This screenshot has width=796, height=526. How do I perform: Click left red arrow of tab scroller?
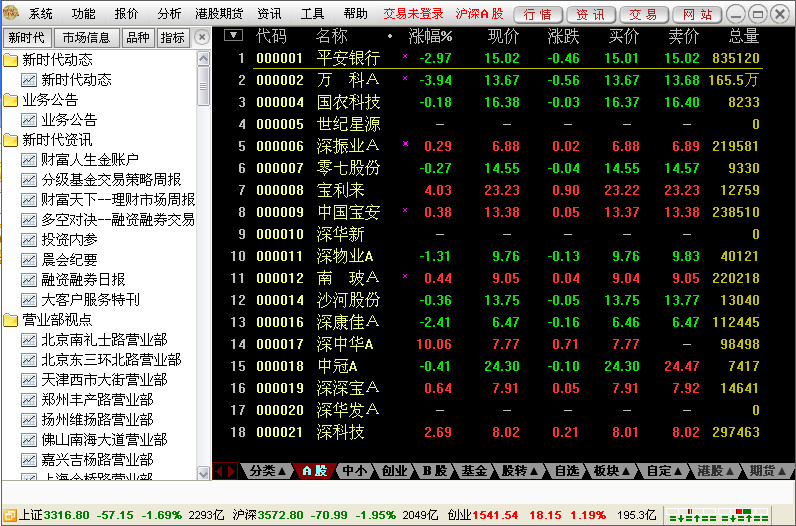pos(219,472)
